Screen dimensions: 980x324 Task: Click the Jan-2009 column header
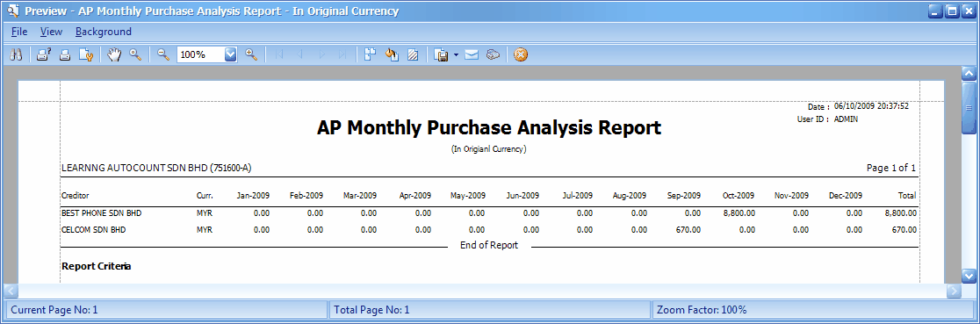[x=253, y=196]
